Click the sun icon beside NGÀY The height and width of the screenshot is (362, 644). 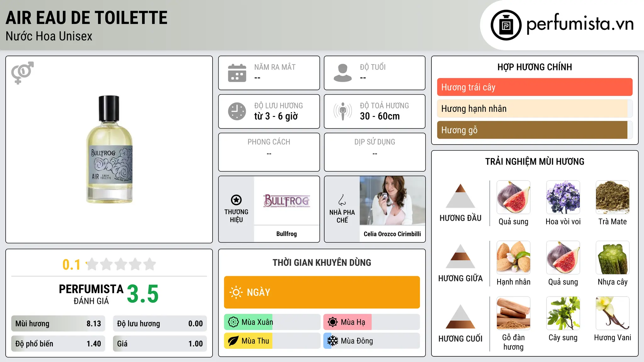click(x=236, y=292)
